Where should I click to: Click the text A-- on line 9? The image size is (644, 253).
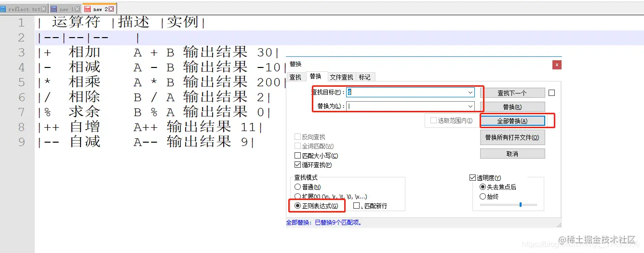click(146, 142)
